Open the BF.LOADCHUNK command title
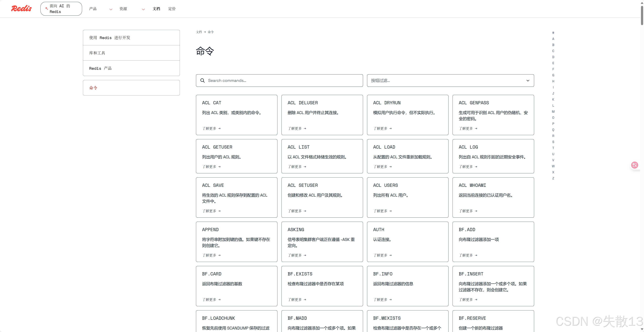644x332 pixels. click(218, 318)
